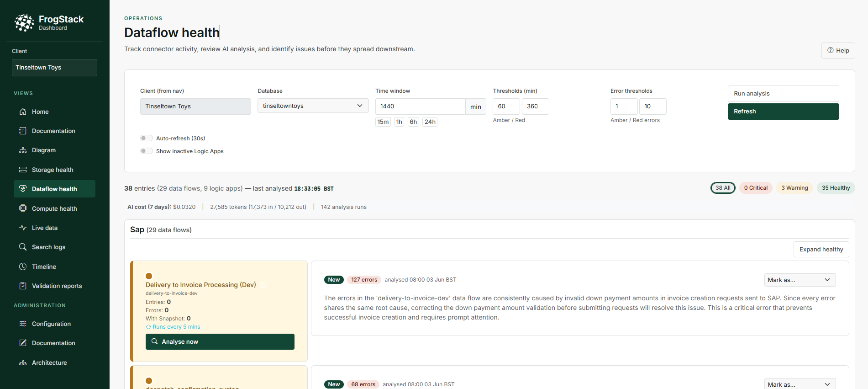
Task: Click the Search logs magnifier icon
Action: tap(23, 247)
